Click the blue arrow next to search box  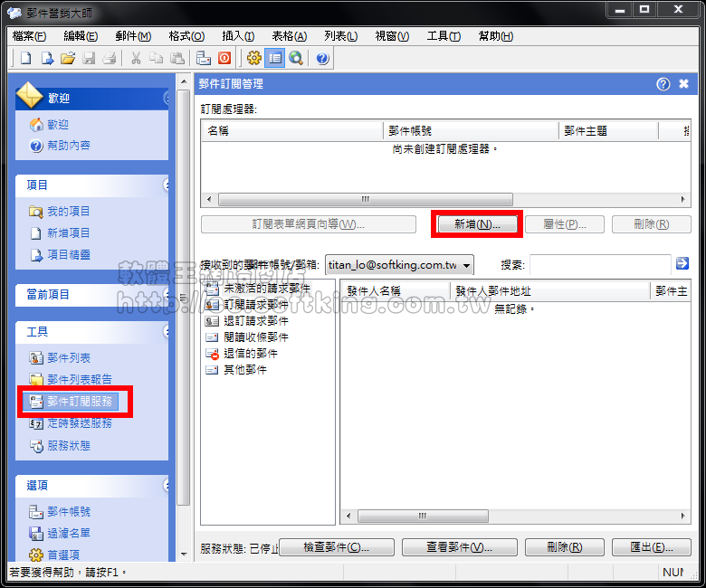682,263
